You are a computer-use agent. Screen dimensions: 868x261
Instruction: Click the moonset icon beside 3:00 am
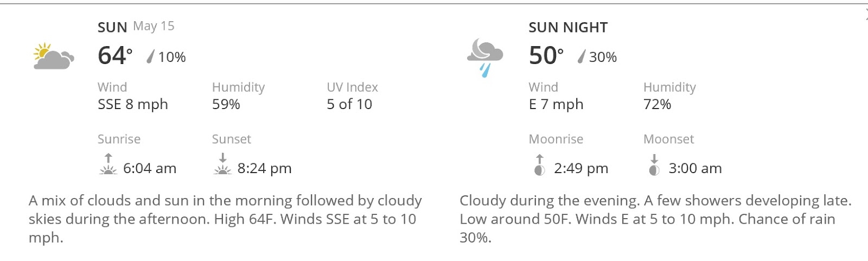pyautogui.click(x=654, y=164)
